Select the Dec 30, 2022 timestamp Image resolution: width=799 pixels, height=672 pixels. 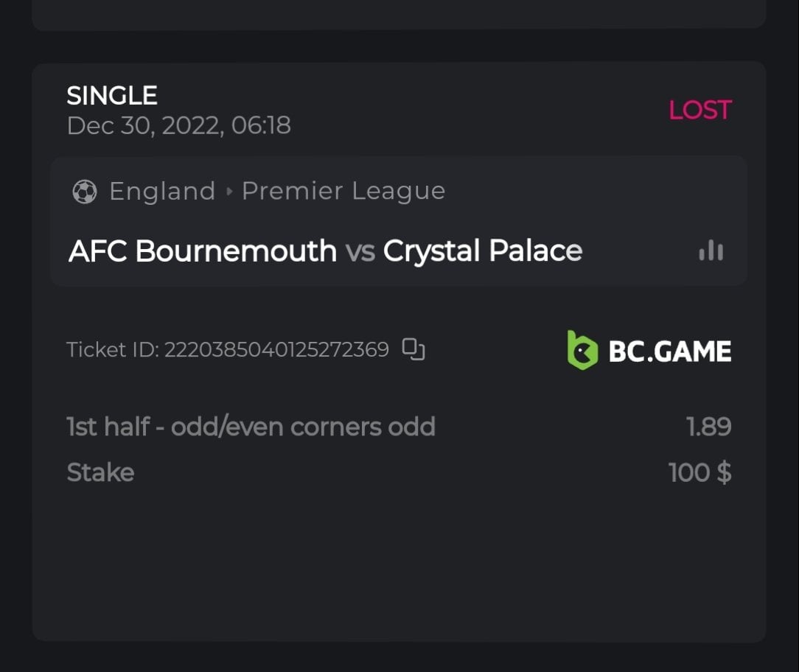coord(178,126)
